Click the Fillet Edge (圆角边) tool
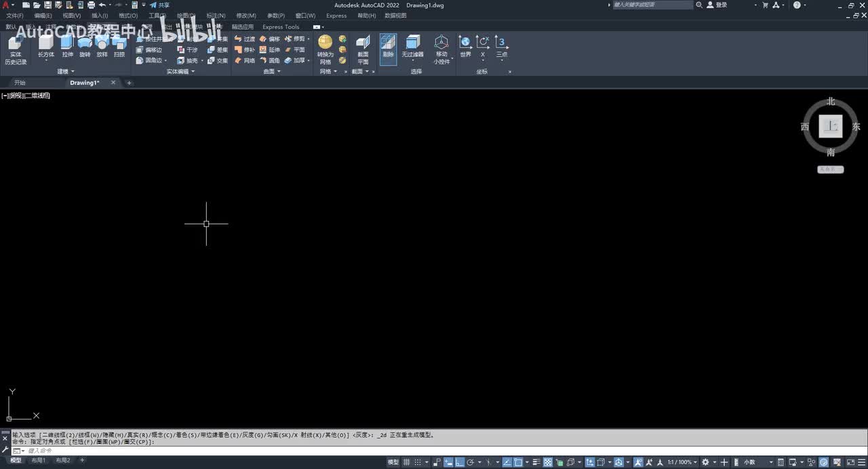Screen dimensions: 868x469 (x=149, y=60)
